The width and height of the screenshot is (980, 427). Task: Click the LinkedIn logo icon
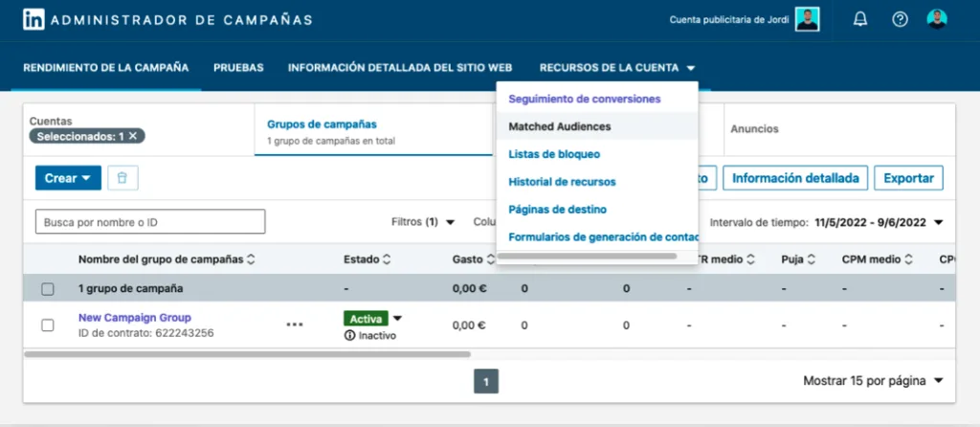33,19
